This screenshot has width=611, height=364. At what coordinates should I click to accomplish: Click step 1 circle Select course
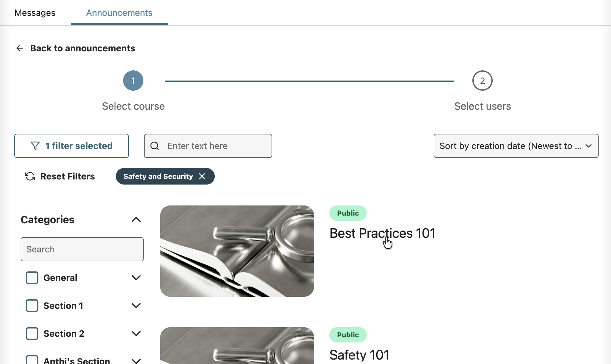pyautogui.click(x=133, y=81)
